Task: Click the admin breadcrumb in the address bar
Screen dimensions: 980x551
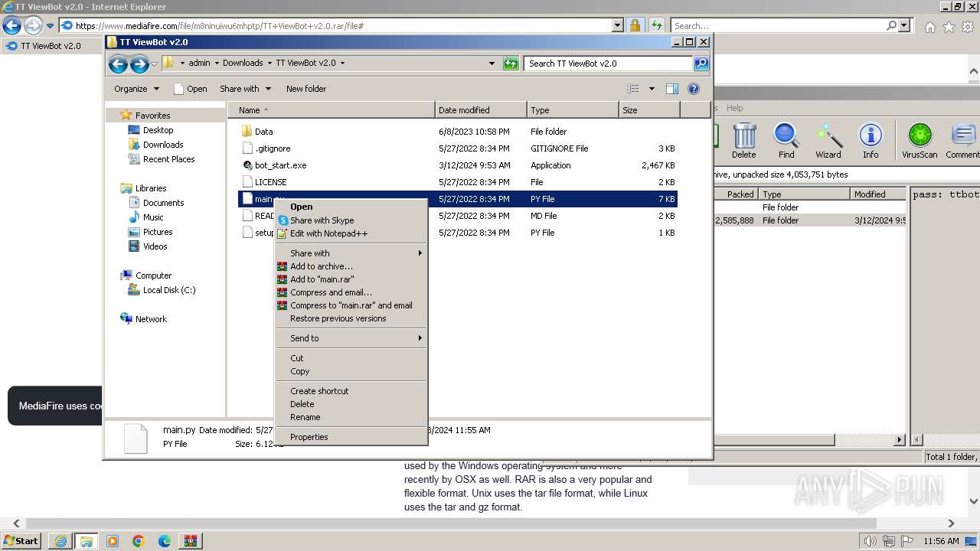Action: tap(199, 64)
